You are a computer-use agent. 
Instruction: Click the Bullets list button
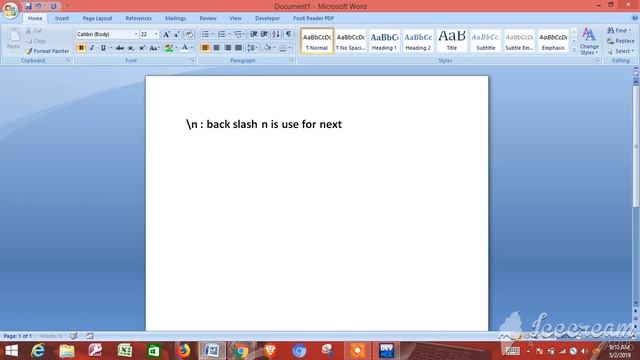[x=205, y=34]
